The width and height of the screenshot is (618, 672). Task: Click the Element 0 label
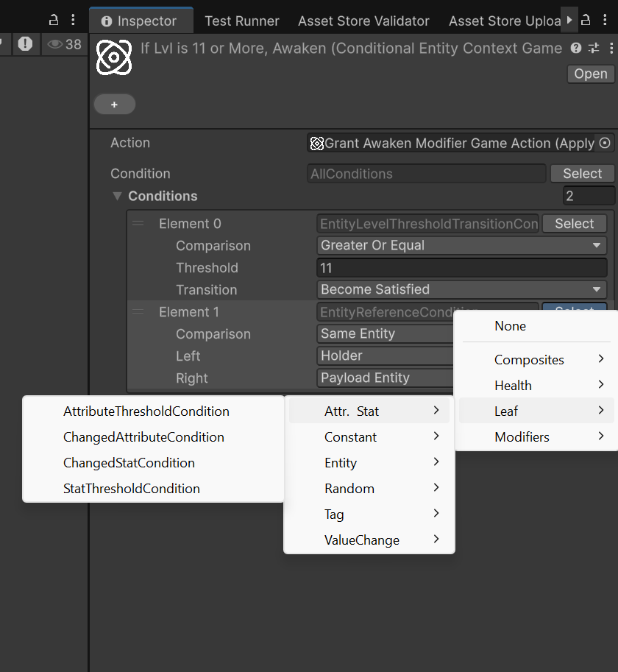coord(190,224)
